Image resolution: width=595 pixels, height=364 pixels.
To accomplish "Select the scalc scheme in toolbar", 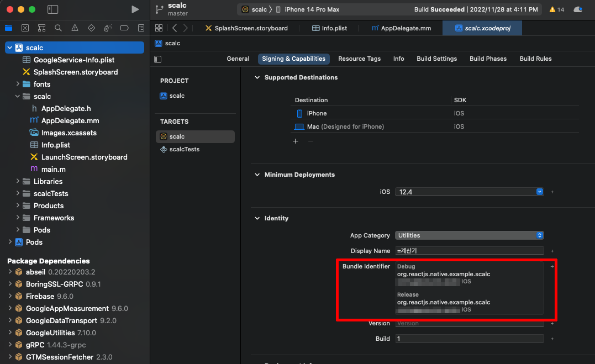I will coord(255,9).
